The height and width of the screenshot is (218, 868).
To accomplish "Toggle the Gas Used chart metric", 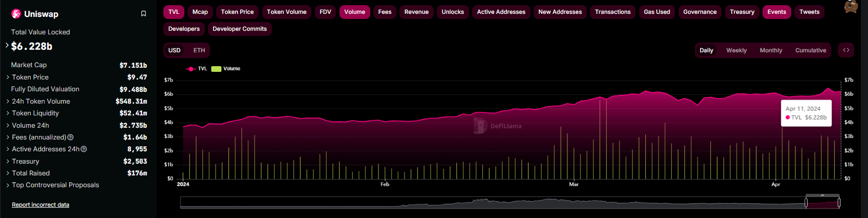I will coord(657,12).
